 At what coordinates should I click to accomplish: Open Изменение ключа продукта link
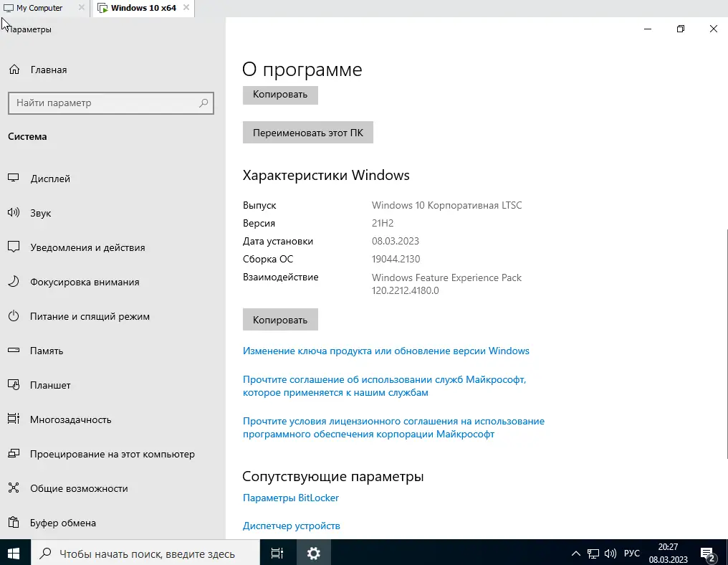pyautogui.click(x=385, y=351)
